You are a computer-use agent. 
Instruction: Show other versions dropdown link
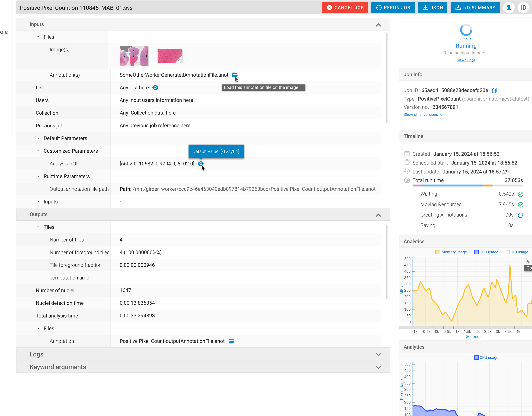(x=423, y=115)
